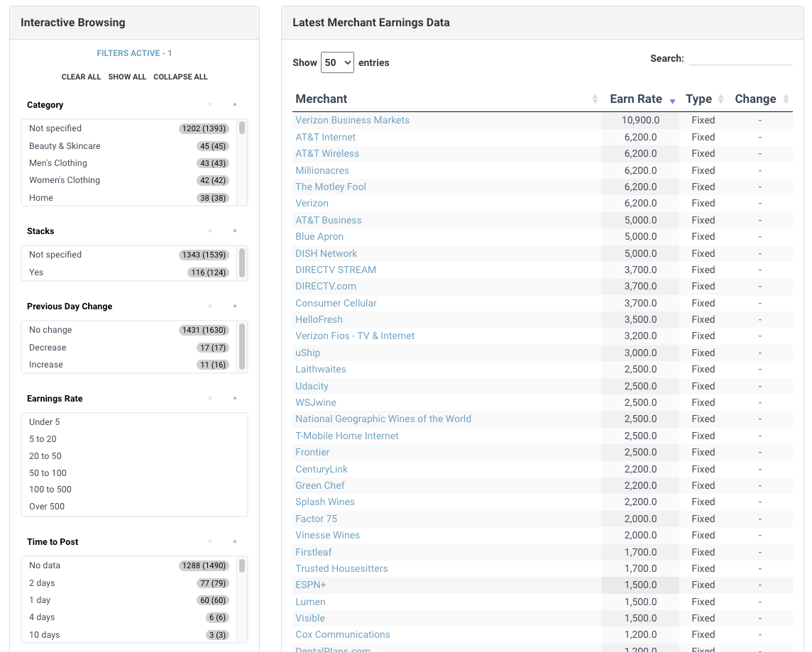Open National Geographic Wines of the World link
Viewport: 812px width, 652px height.
click(383, 419)
